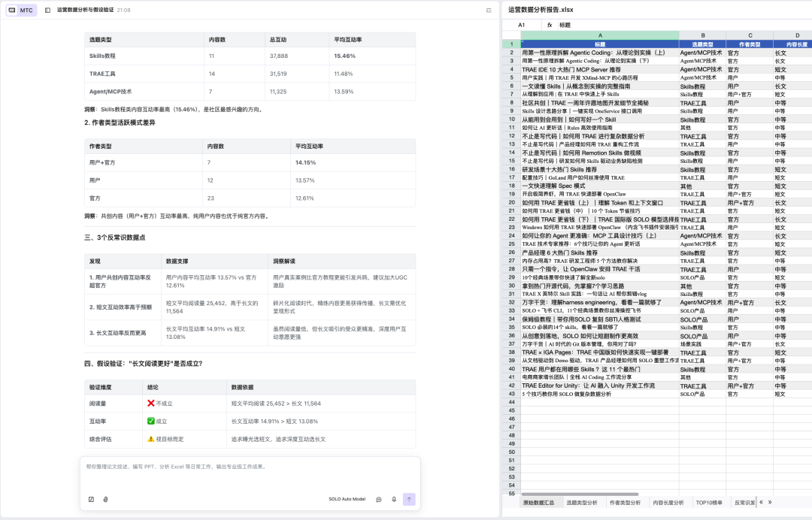Click the finding '3. 长文互动率反而更高'
The image size is (812, 520).
[x=117, y=333]
